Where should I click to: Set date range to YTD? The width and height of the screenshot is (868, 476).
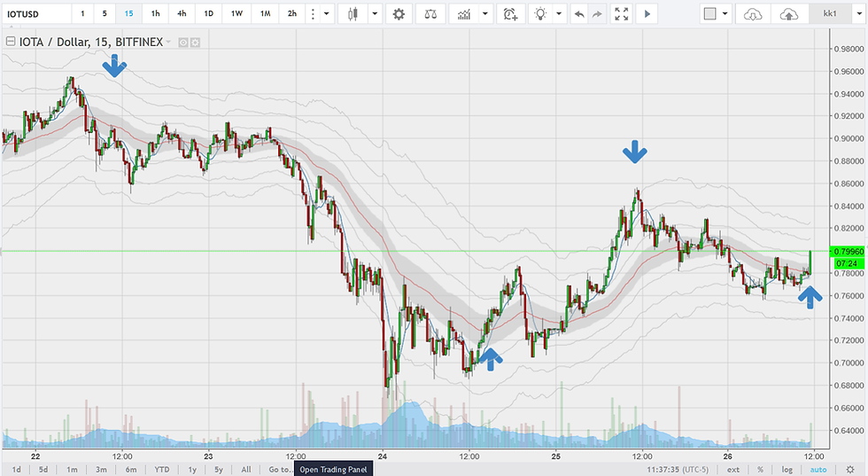(x=161, y=469)
